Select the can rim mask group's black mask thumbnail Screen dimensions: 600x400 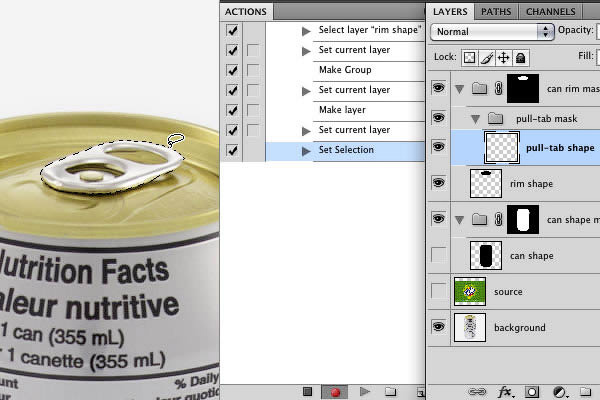(523, 88)
